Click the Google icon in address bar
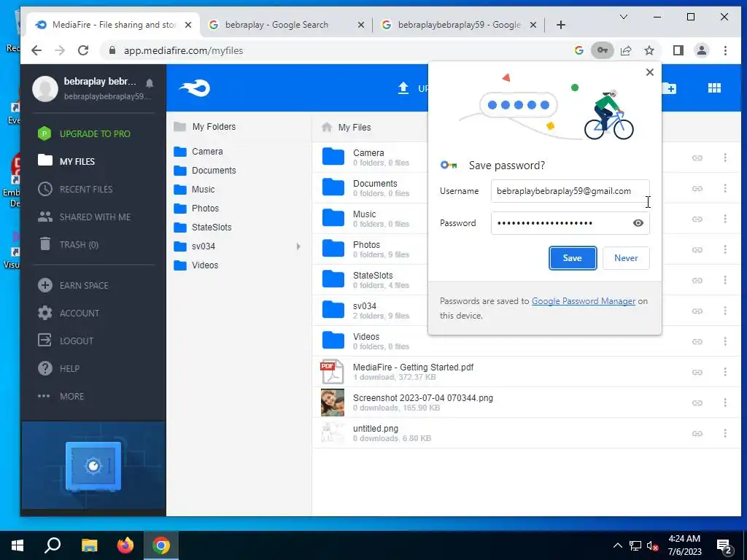 pos(578,50)
